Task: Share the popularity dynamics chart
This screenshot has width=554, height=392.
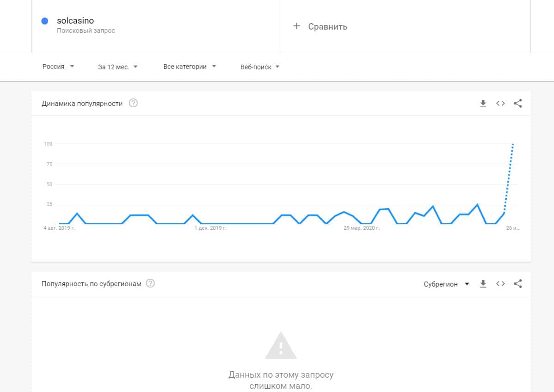Action: point(518,104)
